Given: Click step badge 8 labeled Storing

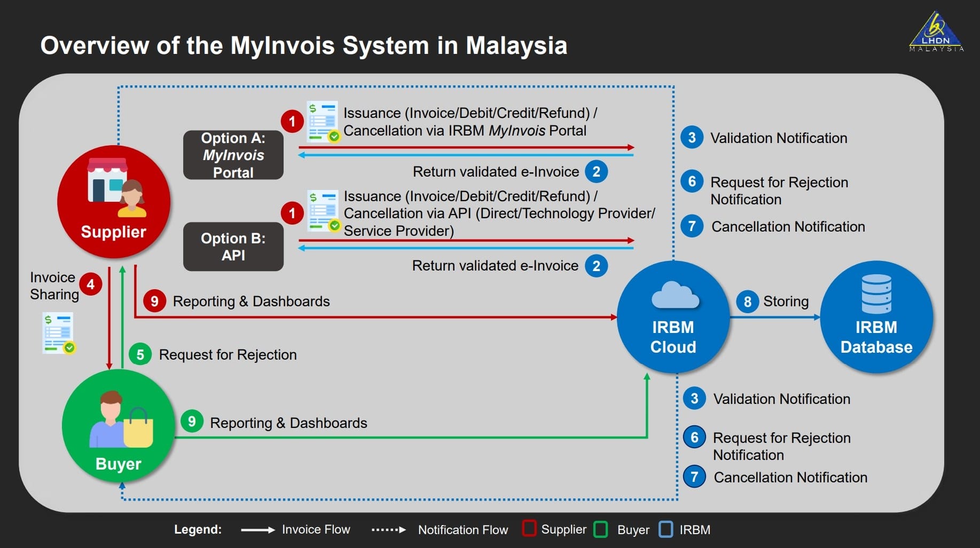Looking at the screenshot, I should coord(748,301).
